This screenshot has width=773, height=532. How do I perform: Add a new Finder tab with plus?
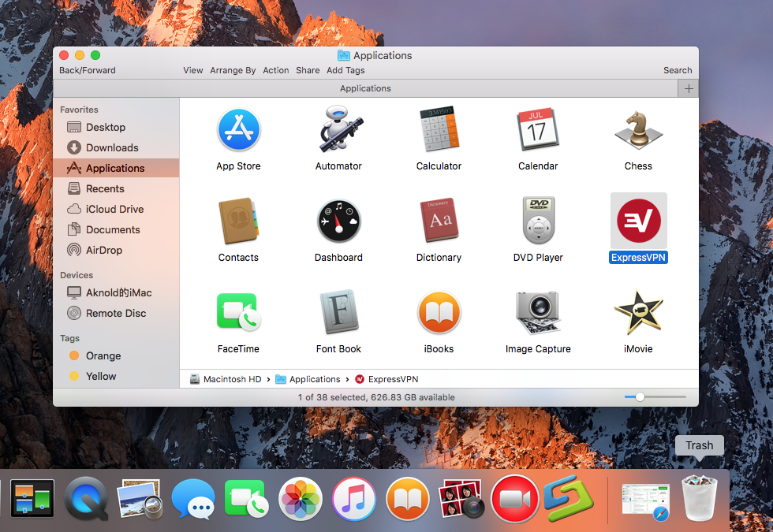tap(689, 88)
